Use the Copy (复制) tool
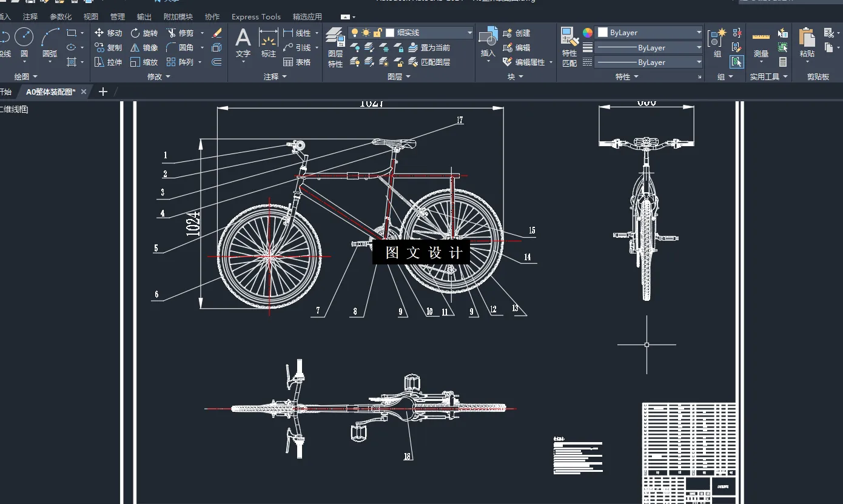The height and width of the screenshot is (504, 843). click(x=109, y=47)
